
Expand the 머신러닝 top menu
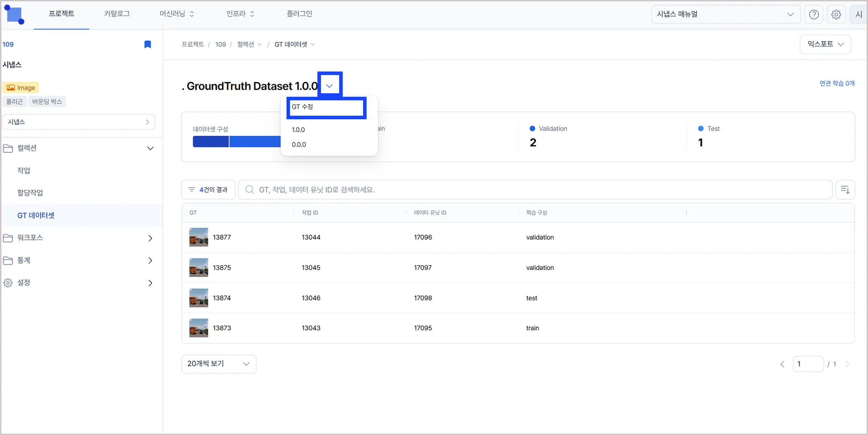[x=177, y=14]
